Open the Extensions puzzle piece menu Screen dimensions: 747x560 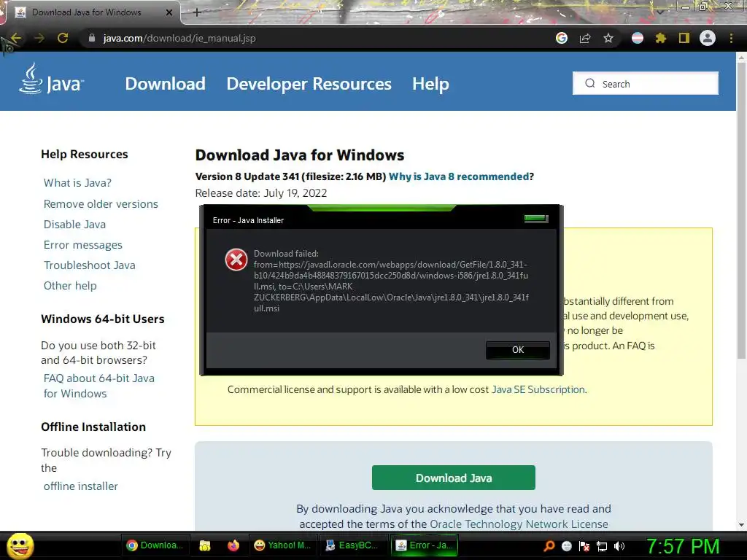click(x=661, y=38)
